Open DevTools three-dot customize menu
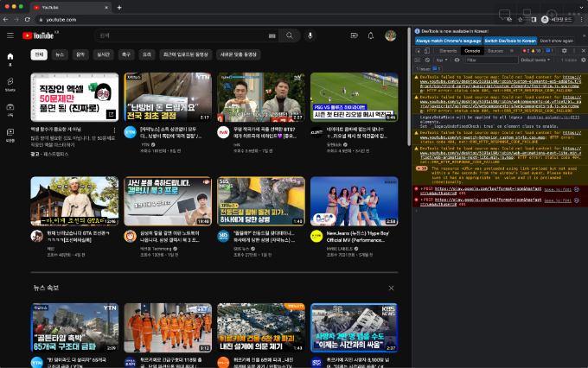 point(574,51)
